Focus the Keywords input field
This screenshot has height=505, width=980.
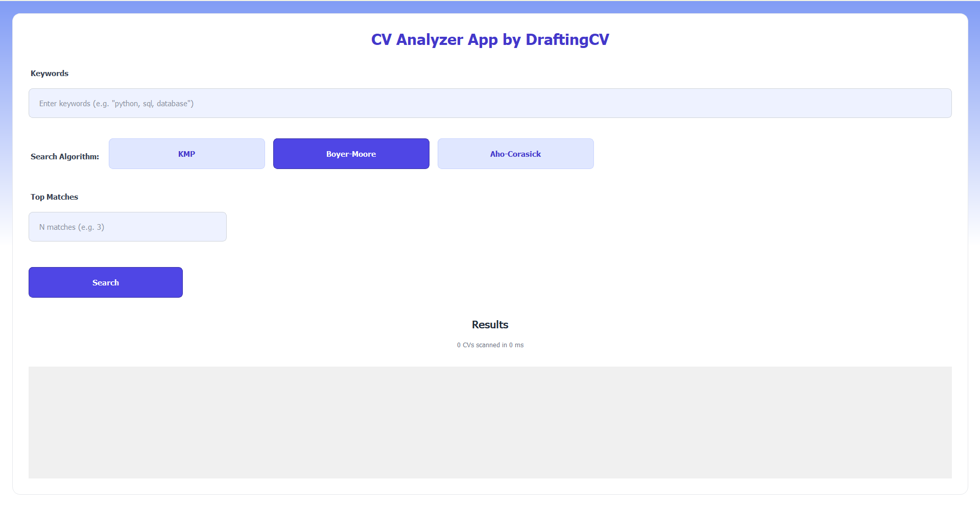click(490, 103)
